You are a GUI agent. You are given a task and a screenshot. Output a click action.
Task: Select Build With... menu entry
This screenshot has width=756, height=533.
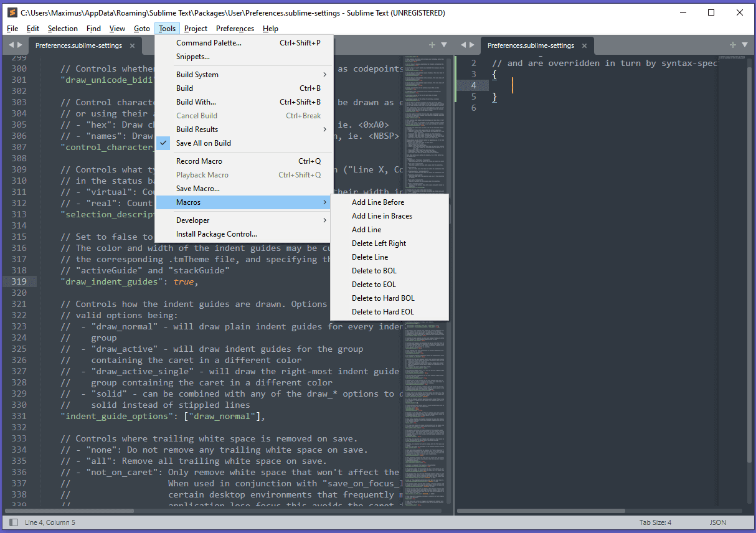click(x=244, y=102)
